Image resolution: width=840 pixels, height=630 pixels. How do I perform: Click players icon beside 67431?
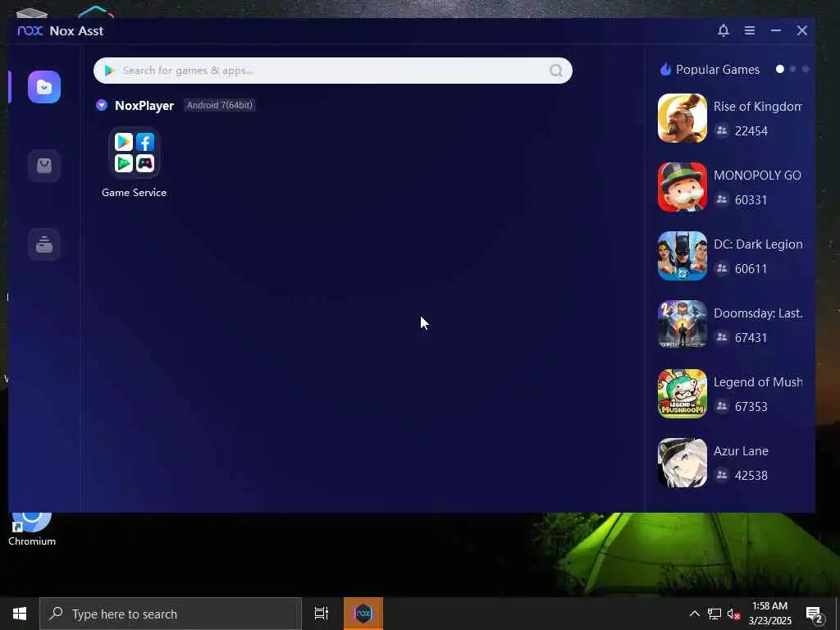(x=722, y=337)
